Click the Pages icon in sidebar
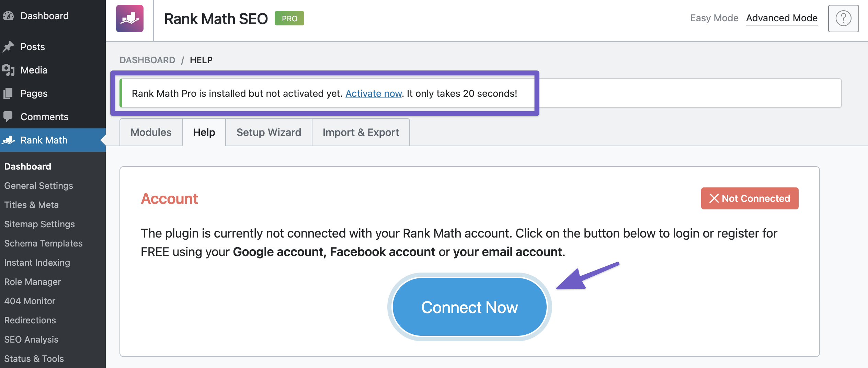 click(8, 93)
